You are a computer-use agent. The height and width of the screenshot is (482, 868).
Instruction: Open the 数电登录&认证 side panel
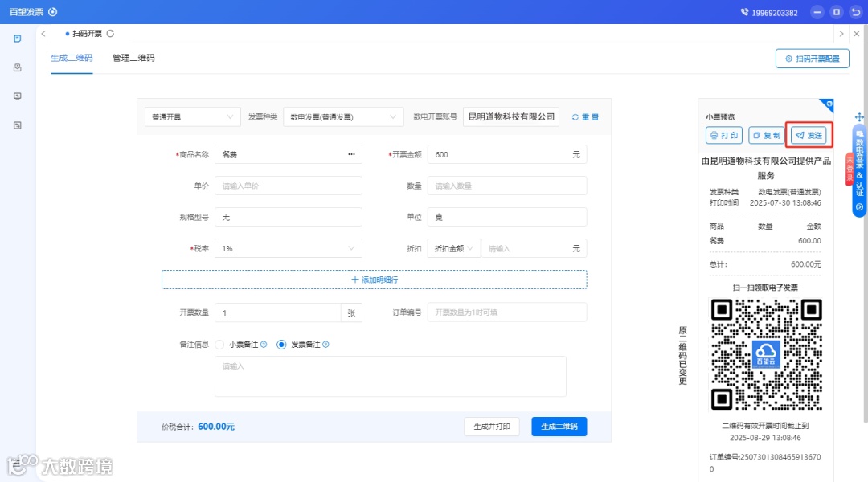pyautogui.click(x=859, y=171)
